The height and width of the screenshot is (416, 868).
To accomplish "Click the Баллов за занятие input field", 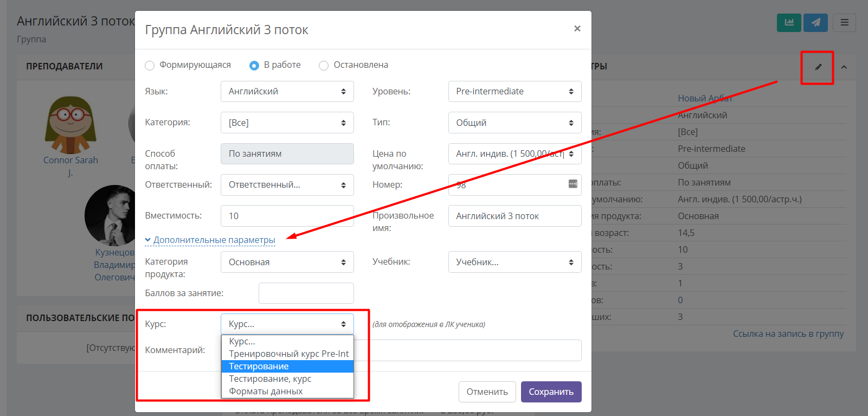I will click(306, 293).
